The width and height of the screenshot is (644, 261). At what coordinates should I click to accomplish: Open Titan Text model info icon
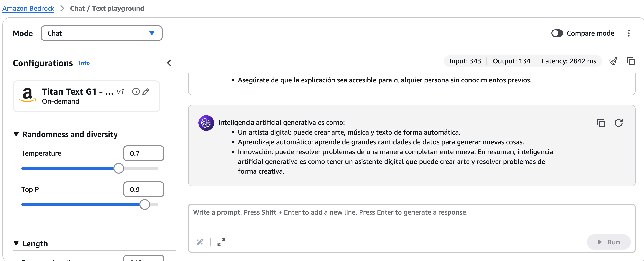136,91
